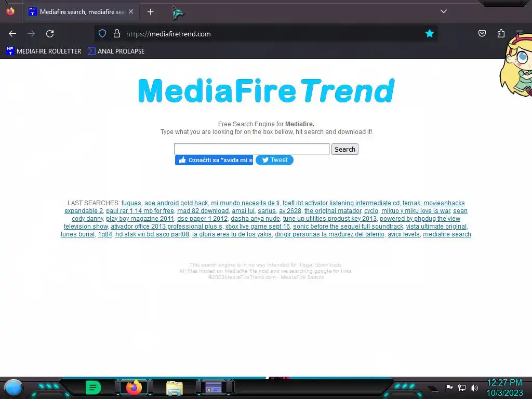Viewport: 532px width, 399px height.
Task: Open 'paul rar 1 14 mb for free' link
Action: [140, 211]
